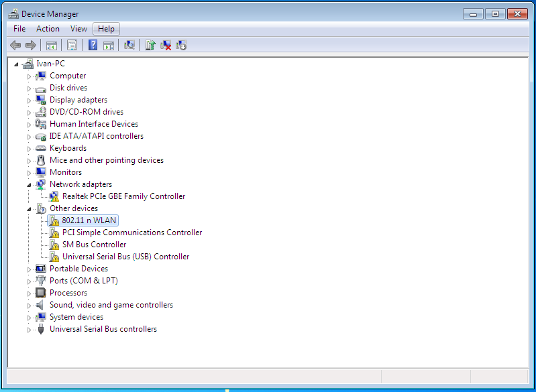Expand Sound, video and game controllers
The height and width of the screenshot is (392, 536).
point(29,306)
